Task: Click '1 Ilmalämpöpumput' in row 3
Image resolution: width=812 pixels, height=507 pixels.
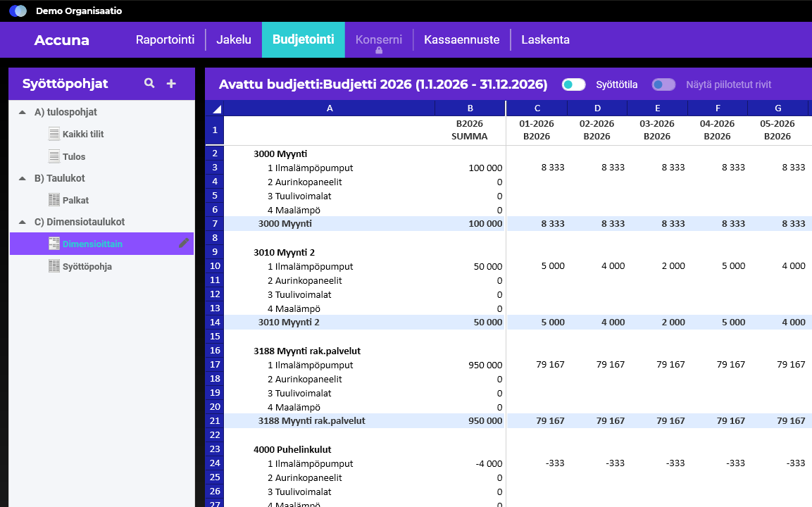Action: pyautogui.click(x=310, y=168)
